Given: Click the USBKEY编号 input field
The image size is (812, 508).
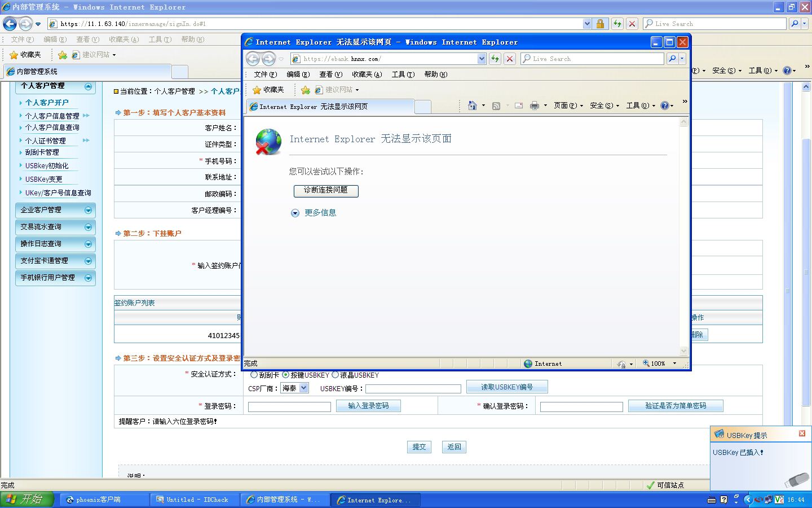Looking at the screenshot, I should pos(413,389).
